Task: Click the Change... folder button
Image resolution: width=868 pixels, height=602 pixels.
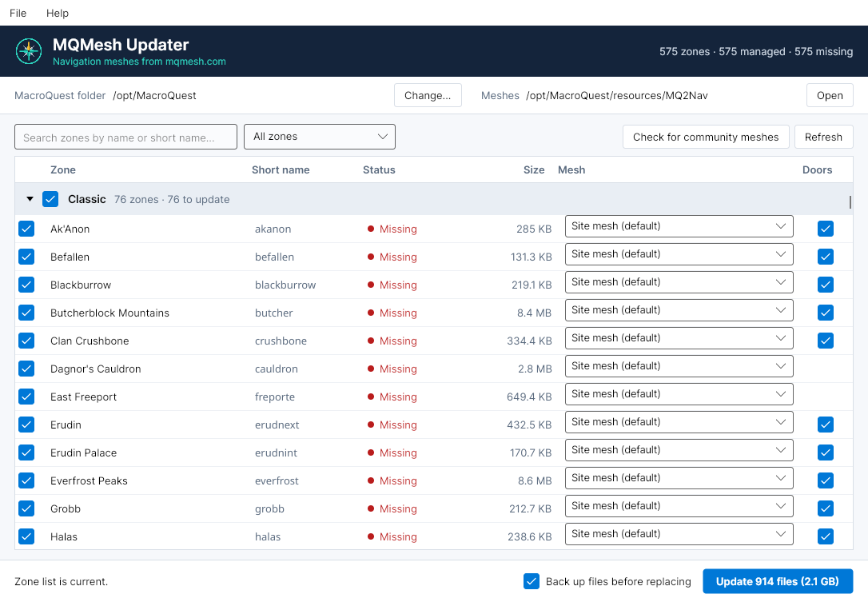Action: point(428,95)
